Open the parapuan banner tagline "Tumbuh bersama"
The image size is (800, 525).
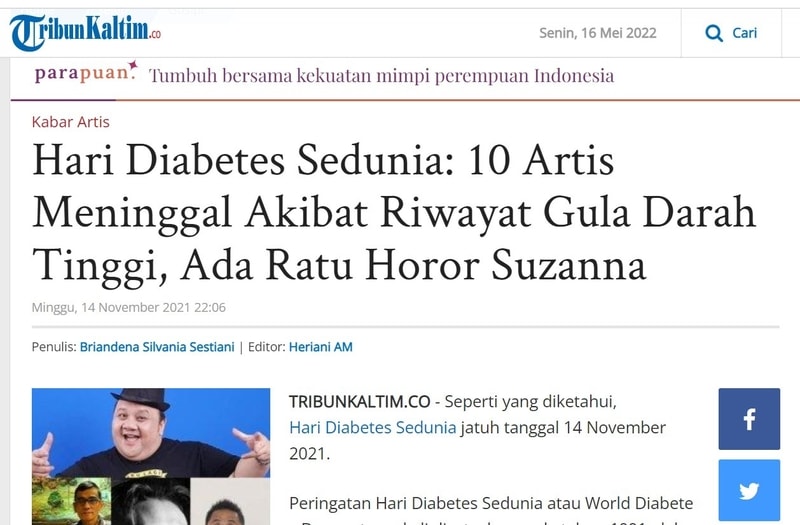pyautogui.click(x=381, y=75)
